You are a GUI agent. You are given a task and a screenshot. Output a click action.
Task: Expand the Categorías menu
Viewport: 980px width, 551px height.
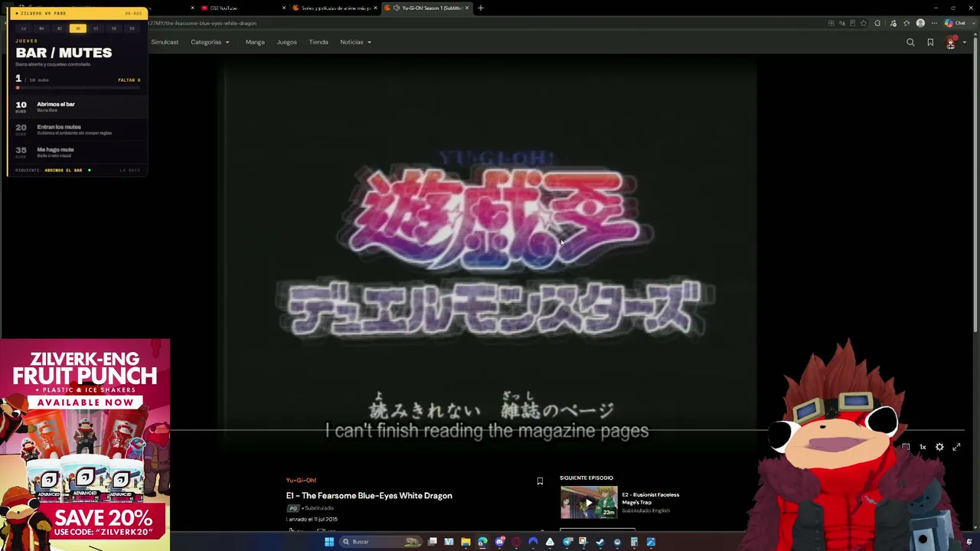coord(210,42)
